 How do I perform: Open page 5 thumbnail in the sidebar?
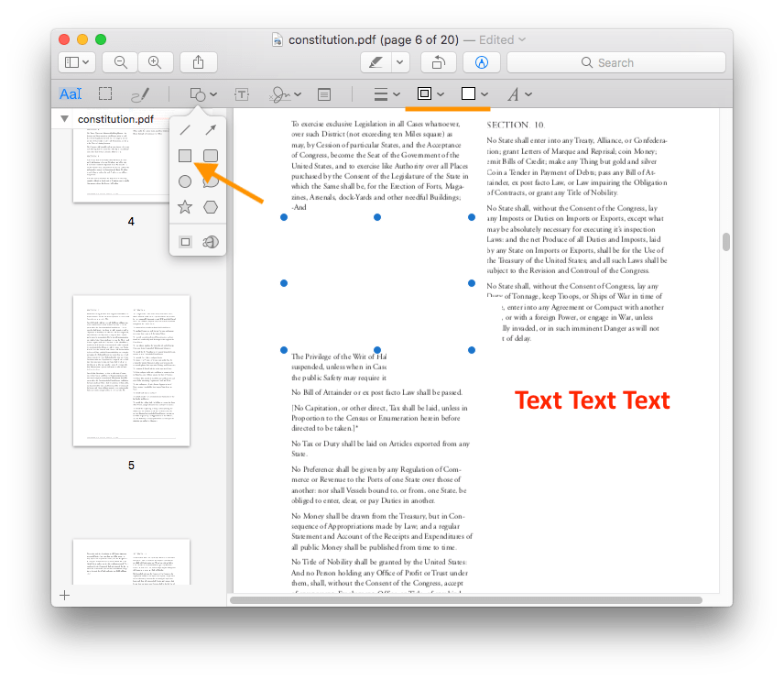coord(131,370)
